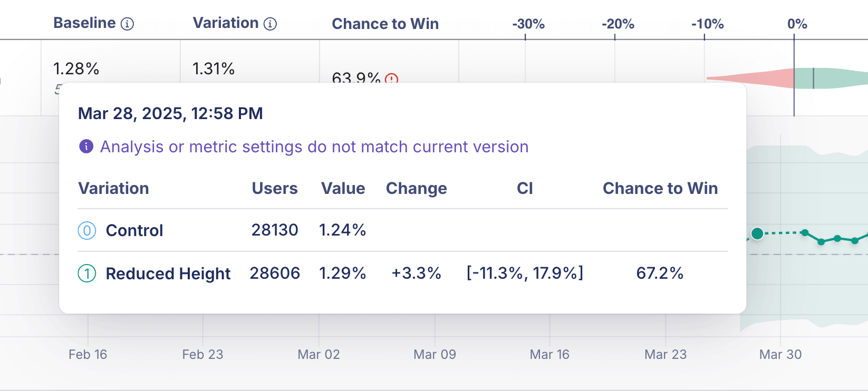This screenshot has width=868, height=391.
Task: Click the Variation info icon
Action: pyautogui.click(x=270, y=24)
